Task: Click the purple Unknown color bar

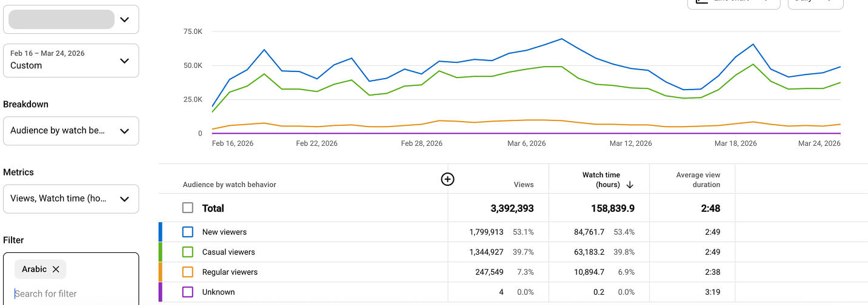Action: pyautogui.click(x=161, y=292)
